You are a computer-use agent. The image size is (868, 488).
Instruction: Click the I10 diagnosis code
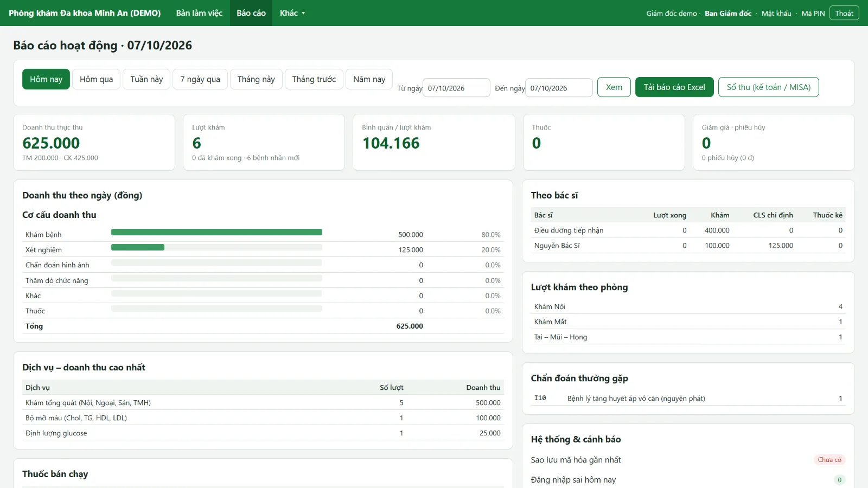click(540, 398)
